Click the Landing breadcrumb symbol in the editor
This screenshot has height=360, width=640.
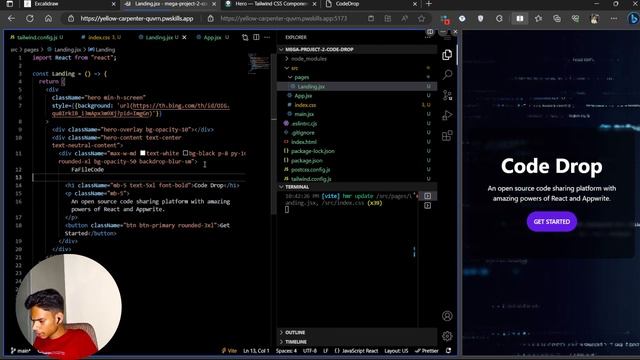(x=102, y=50)
